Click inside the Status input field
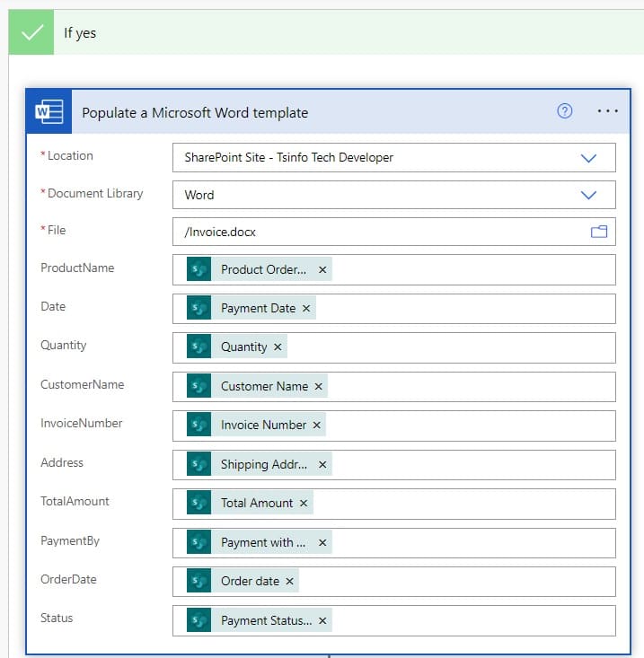Viewport: 644px width, 658px height. pyautogui.click(x=393, y=620)
